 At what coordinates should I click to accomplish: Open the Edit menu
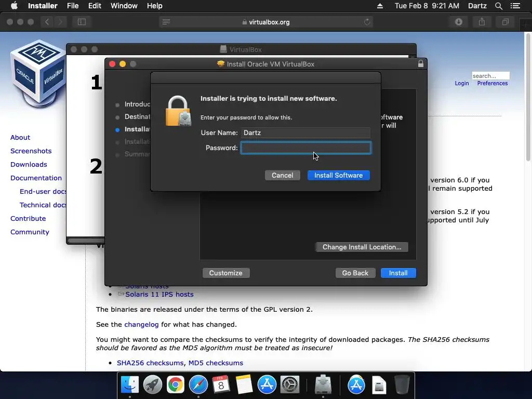click(95, 6)
